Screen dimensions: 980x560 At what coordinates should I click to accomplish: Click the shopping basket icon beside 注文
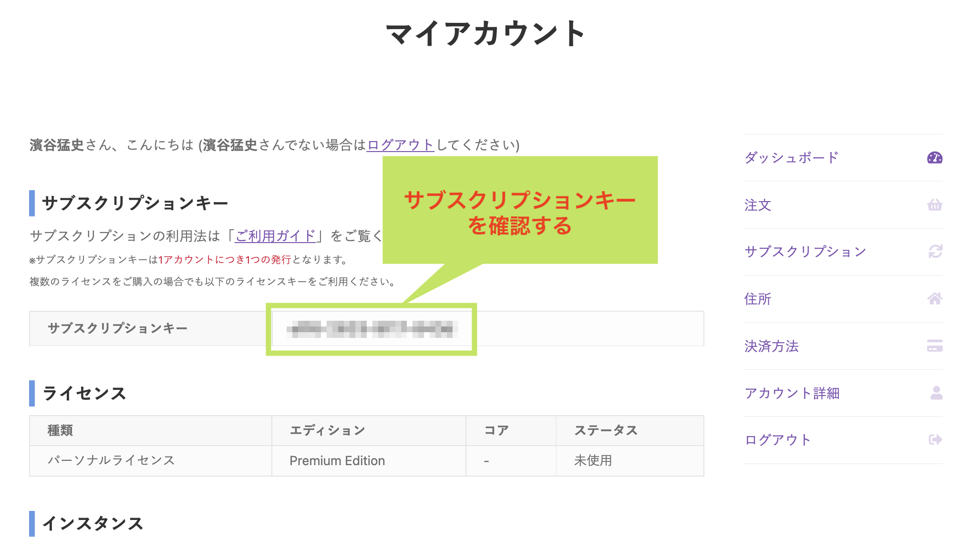tap(934, 205)
